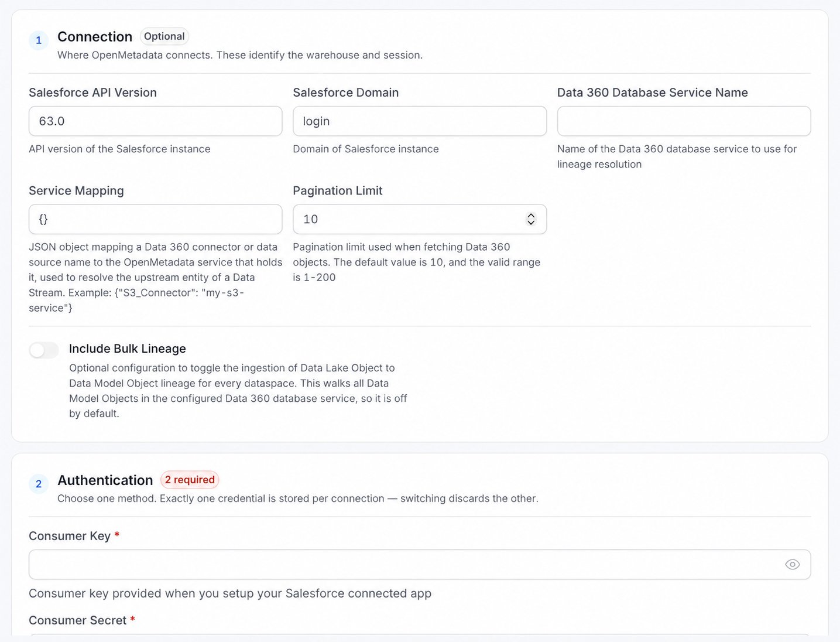840x642 pixels.
Task: Click the Salesforce Domain label
Action: (x=346, y=93)
